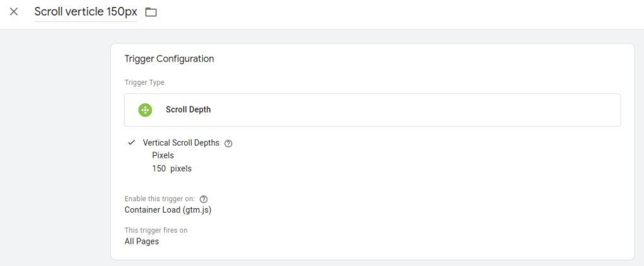Show help for 'Enable this trigger on'

203,199
